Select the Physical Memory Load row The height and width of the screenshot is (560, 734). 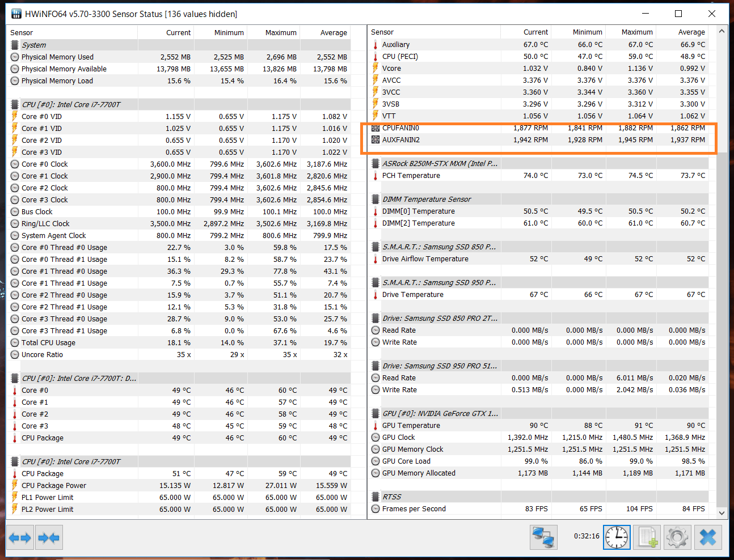[179, 81]
